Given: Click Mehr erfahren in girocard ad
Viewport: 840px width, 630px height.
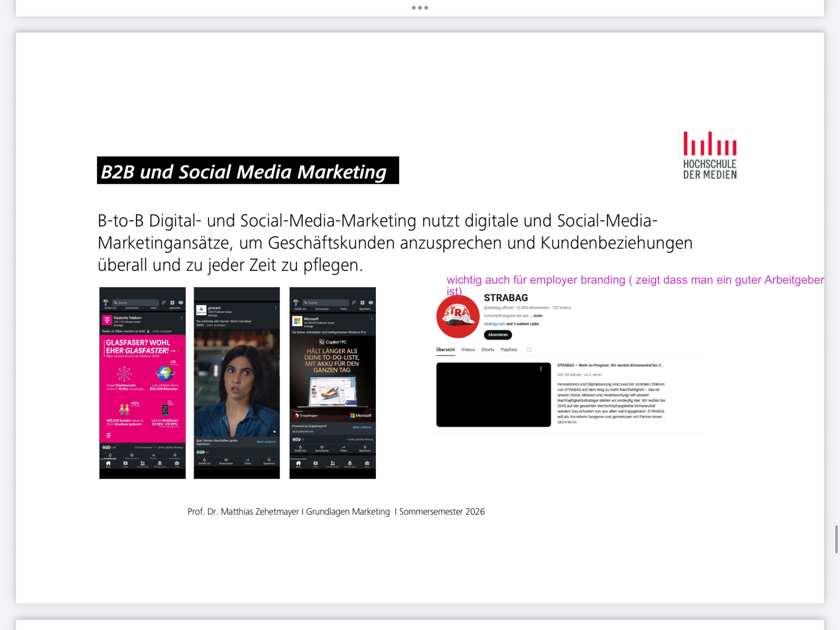Looking at the screenshot, I should pyautogui.click(x=266, y=442).
